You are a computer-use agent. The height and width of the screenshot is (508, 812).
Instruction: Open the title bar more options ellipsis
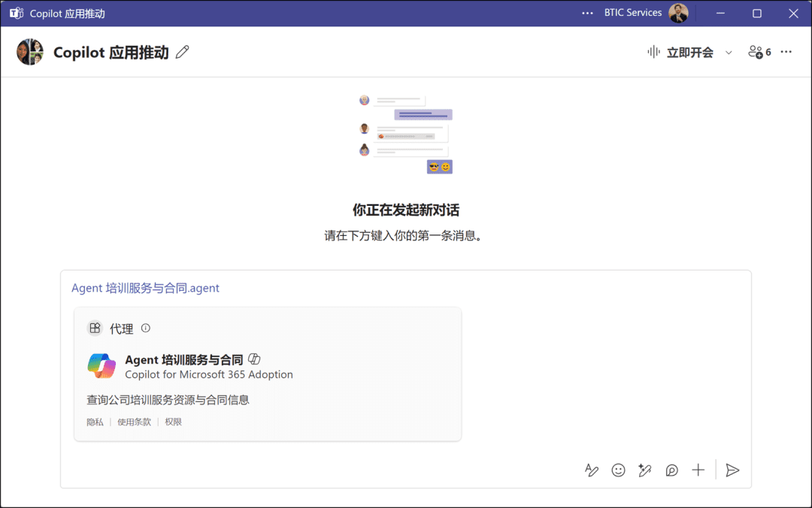click(x=587, y=13)
